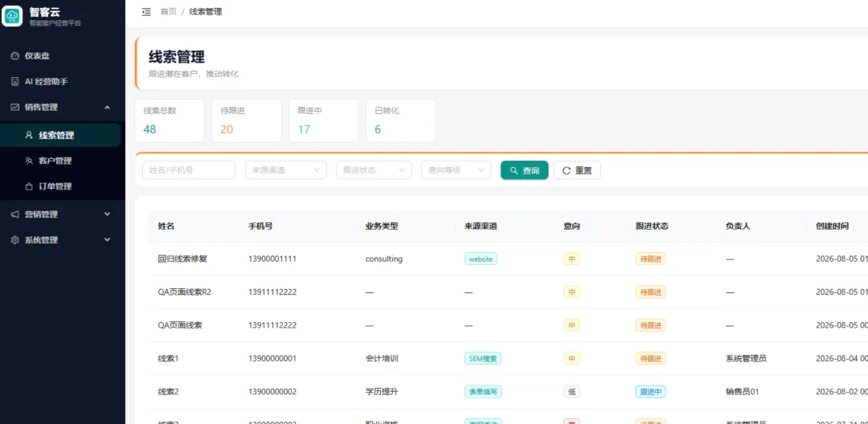868x424 pixels.
Task: Click the 重置 reset button
Action: 577,170
